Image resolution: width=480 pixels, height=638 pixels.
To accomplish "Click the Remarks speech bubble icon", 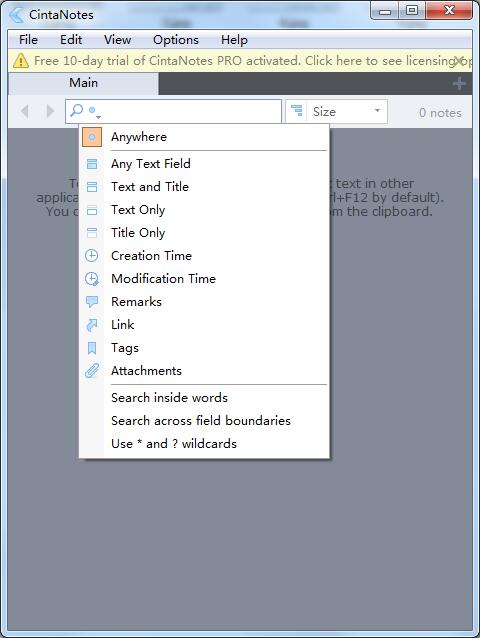I will coord(92,302).
